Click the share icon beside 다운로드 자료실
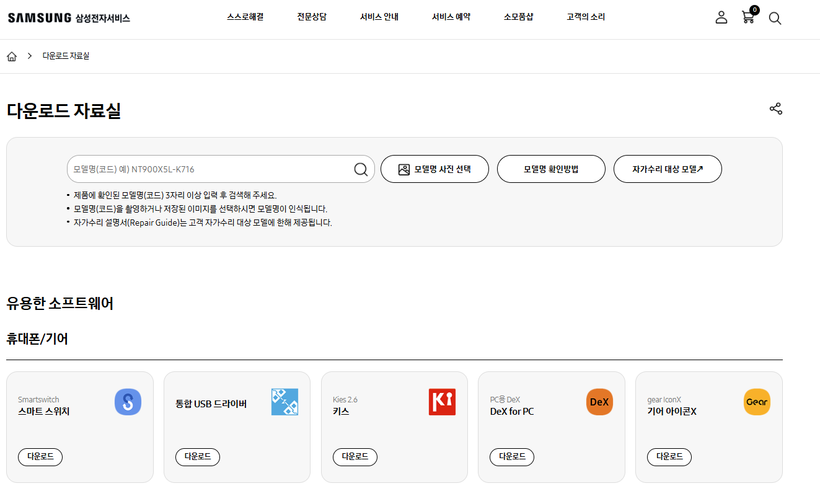 tap(775, 109)
